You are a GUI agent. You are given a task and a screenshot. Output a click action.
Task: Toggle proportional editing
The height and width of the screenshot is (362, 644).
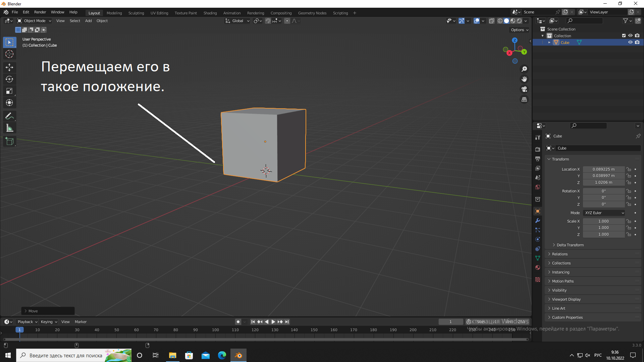click(x=287, y=21)
